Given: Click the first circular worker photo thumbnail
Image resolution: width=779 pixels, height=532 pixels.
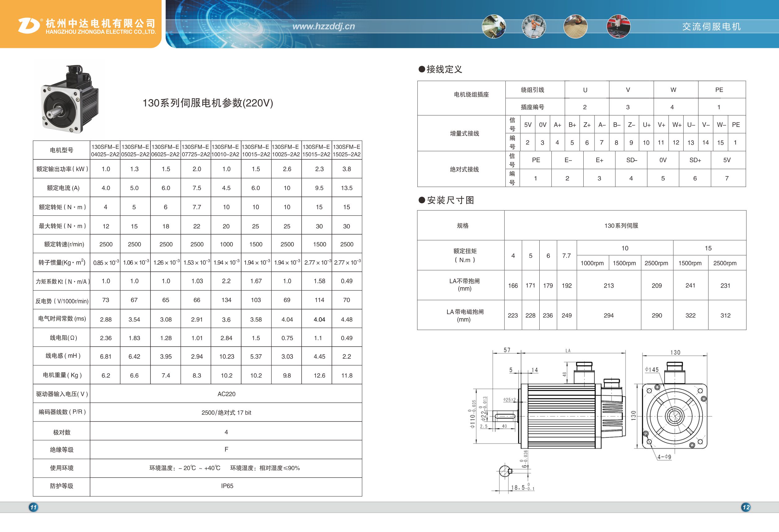Looking at the screenshot, I should (x=494, y=27).
